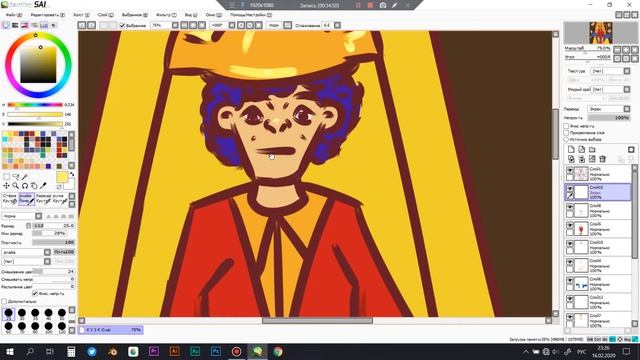Open Photoshop from the taskbar

(216, 351)
